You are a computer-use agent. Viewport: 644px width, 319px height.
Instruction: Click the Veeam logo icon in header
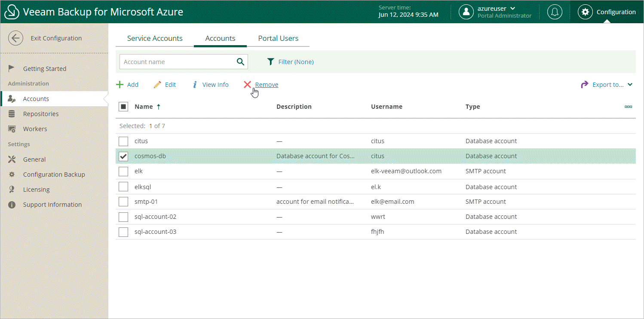click(12, 12)
